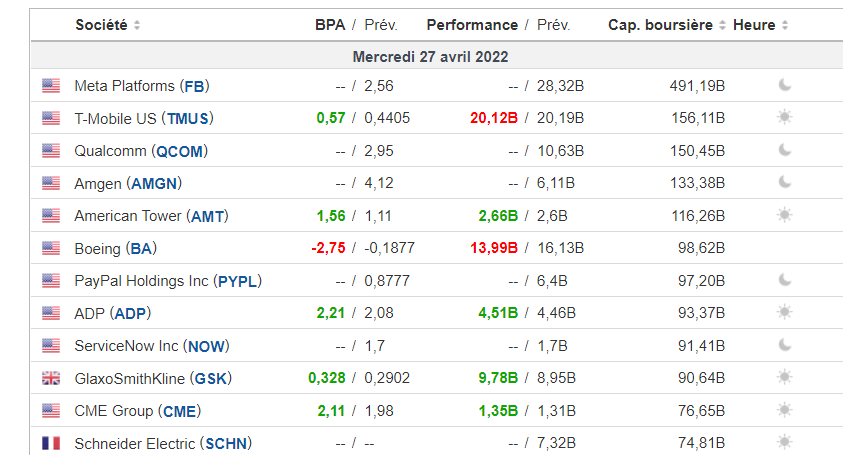Open the ADP (ADP) company link

click(x=111, y=313)
